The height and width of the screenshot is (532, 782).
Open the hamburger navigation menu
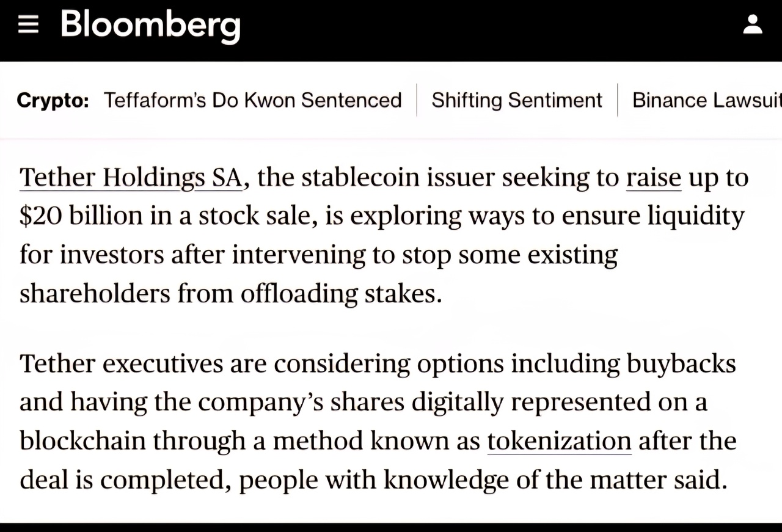point(29,25)
